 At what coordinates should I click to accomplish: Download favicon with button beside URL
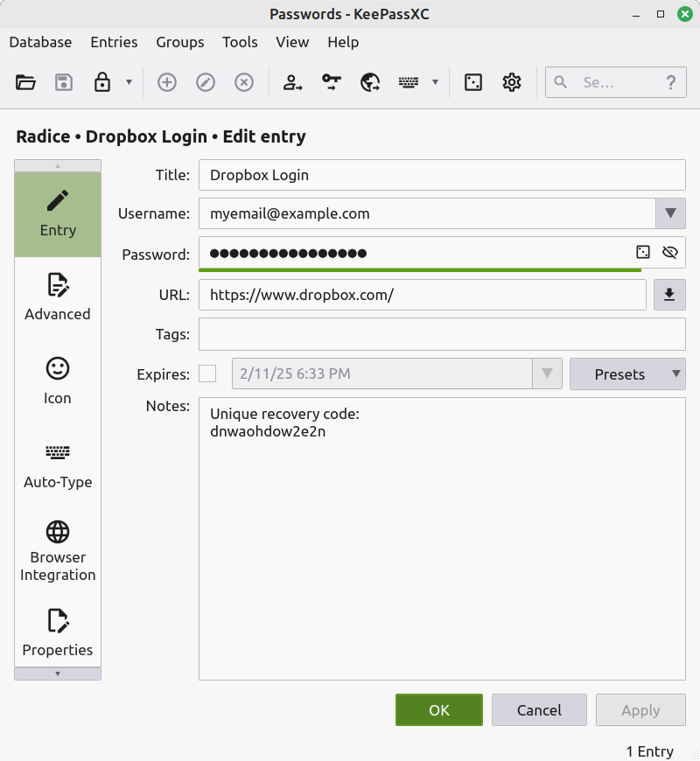pyautogui.click(x=669, y=295)
